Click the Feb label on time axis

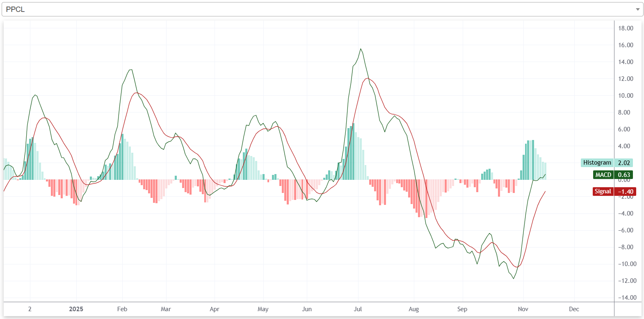[x=122, y=309]
